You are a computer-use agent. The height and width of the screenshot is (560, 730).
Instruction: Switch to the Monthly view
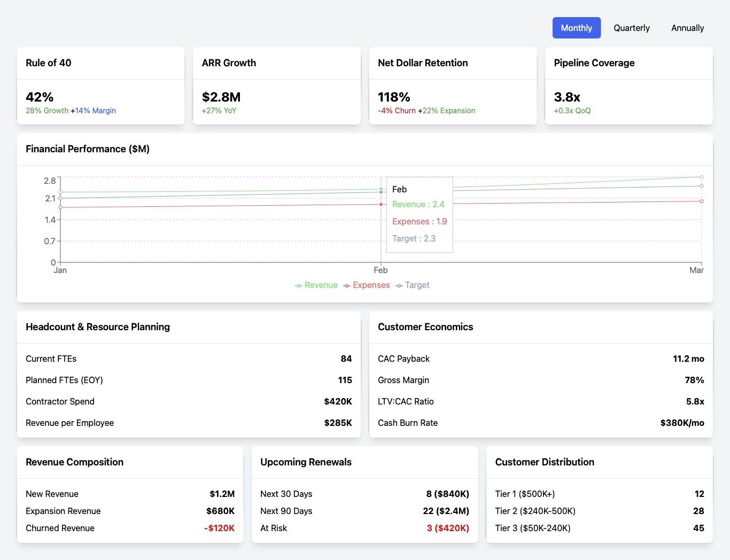click(x=576, y=28)
